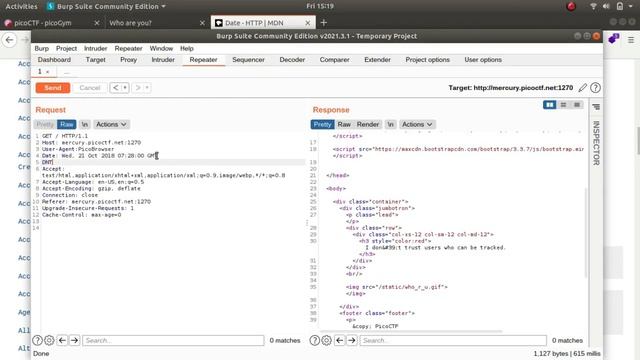Switch request view to Raw
Viewport: 640px width, 360px height.
(x=67, y=124)
